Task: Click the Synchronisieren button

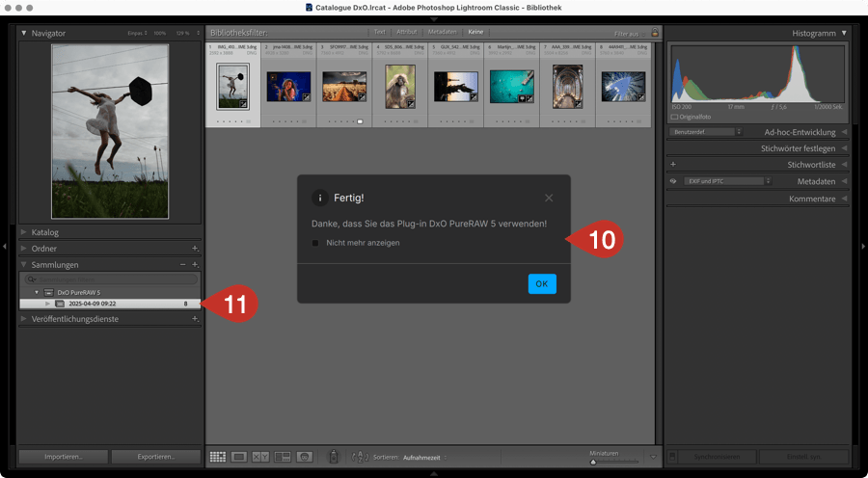Action: click(718, 457)
